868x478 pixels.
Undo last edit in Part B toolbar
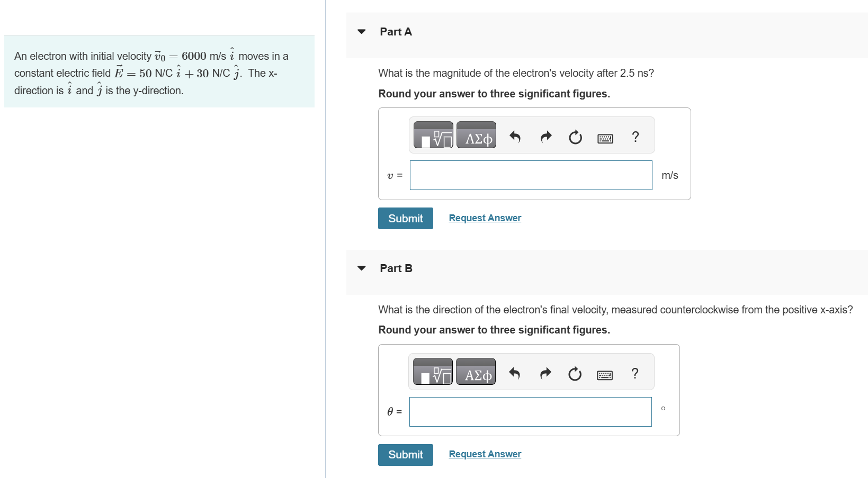pos(514,374)
